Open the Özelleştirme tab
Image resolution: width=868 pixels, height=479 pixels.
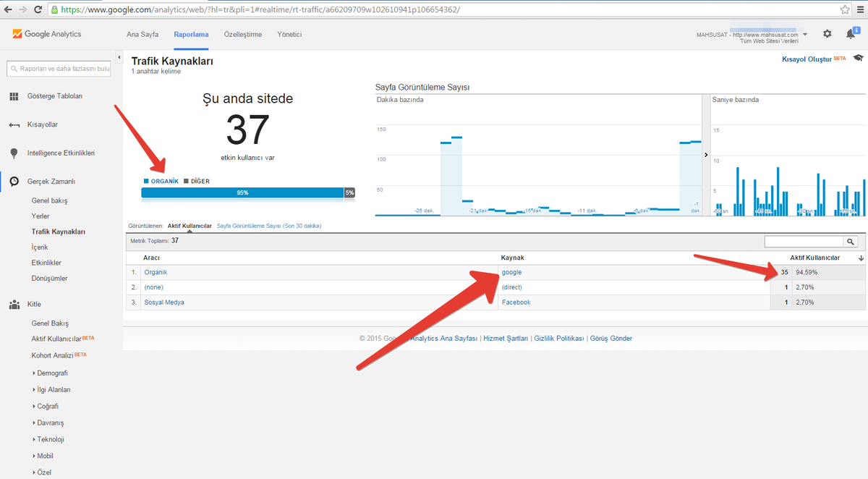243,34
